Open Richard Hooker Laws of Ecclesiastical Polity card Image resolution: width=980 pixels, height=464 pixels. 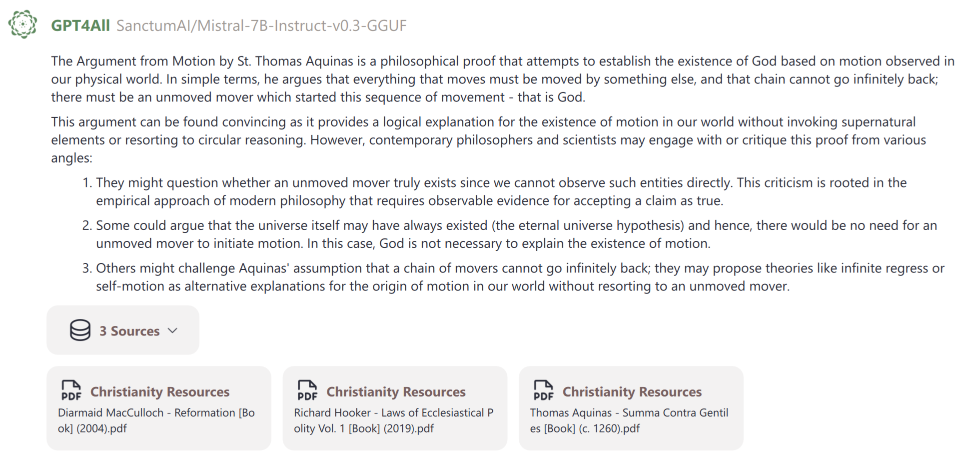pos(395,408)
